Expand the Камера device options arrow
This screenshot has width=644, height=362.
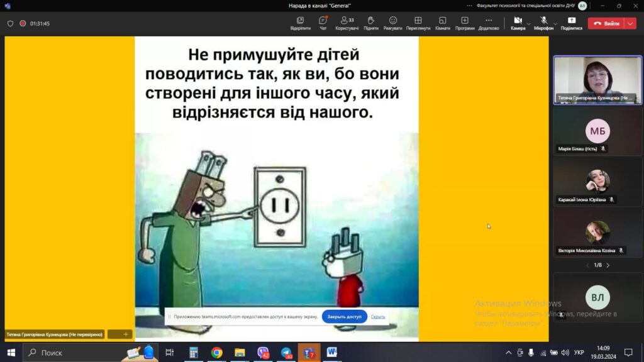(x=528, y=24)
